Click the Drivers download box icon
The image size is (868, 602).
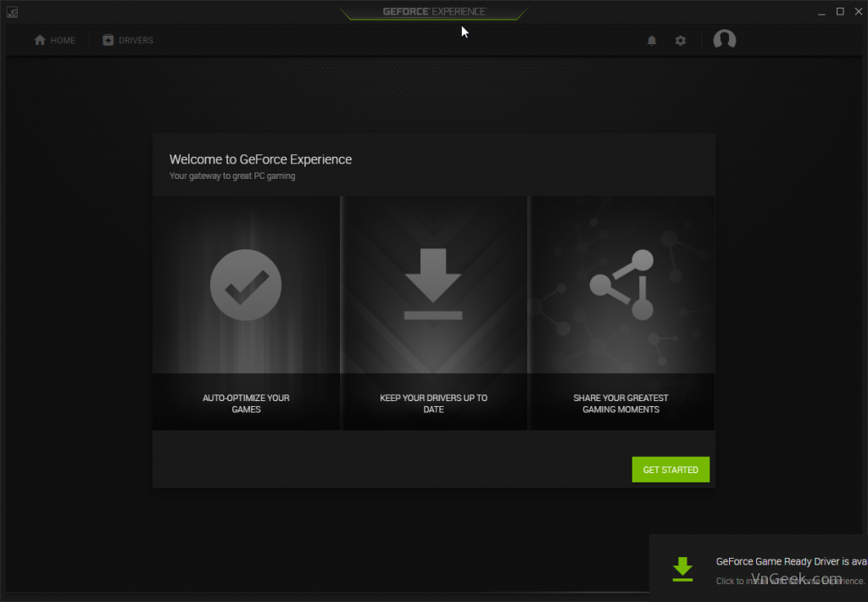tap(108, 40)
